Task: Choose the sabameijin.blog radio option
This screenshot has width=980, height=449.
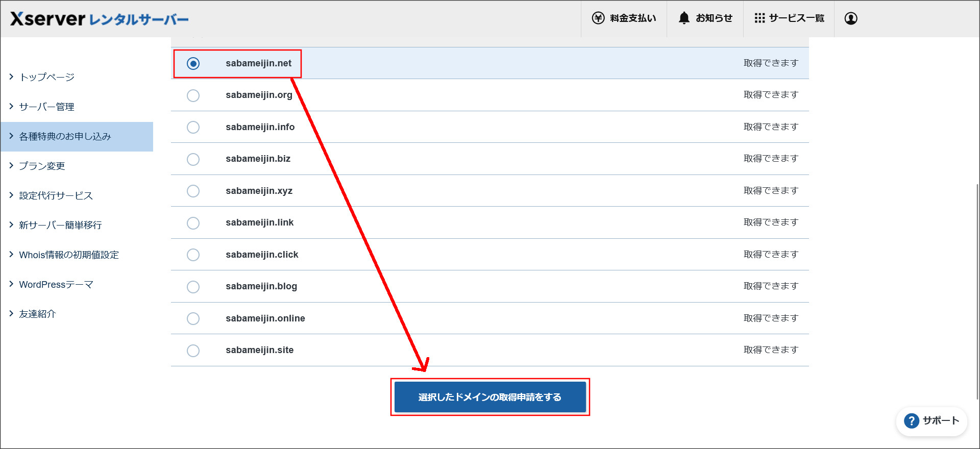Action: click(x=193, y=287)
